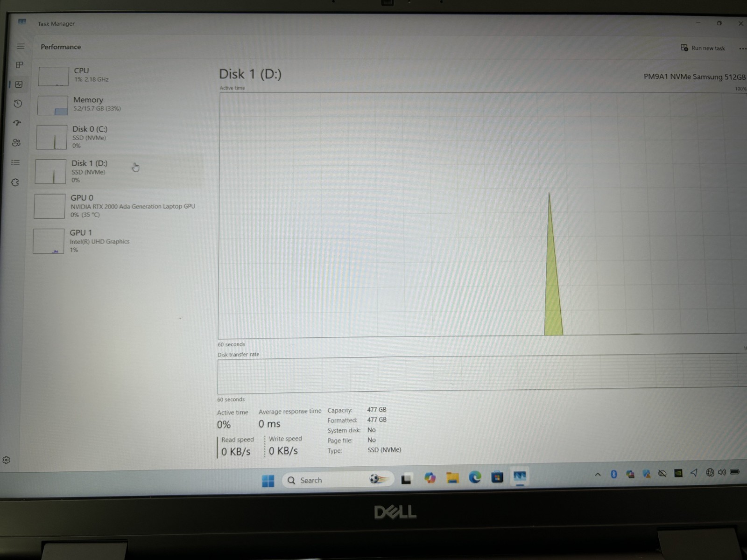Select the Memory performance entry
The image size is (747, 560).
pyautogui.click(x=120, y=105)
